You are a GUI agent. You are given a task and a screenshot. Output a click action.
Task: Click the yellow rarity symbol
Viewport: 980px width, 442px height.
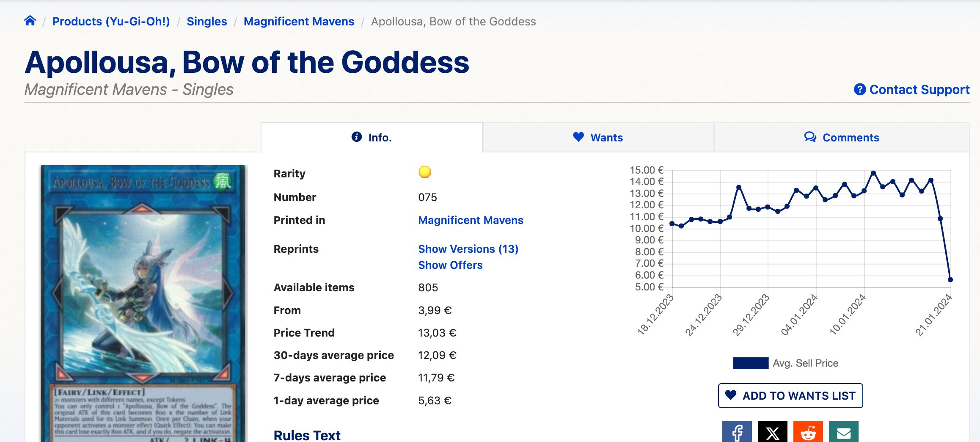[x=424, y=172]
